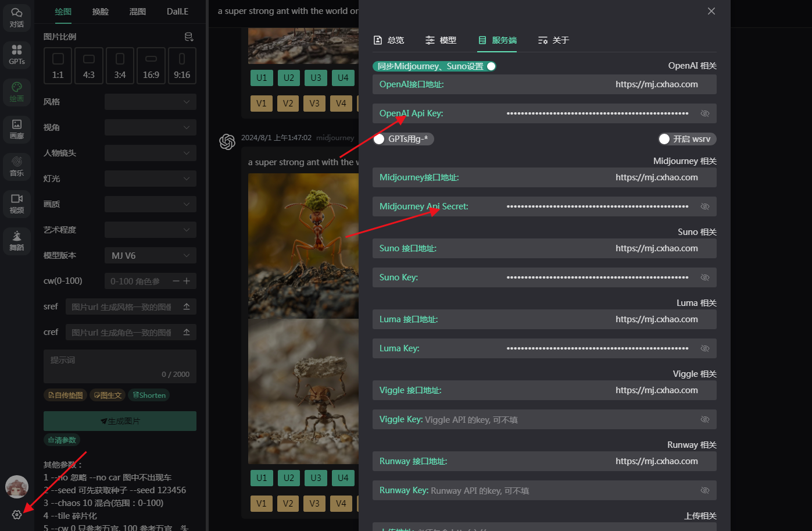This screenshot has width=812, height=531.
Task: Open the 关于 settings tab
Action: click(x=553, y=40)
